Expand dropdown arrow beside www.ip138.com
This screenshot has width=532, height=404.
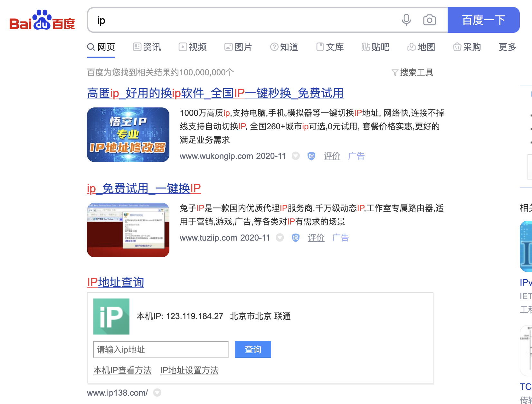(157, 393)
